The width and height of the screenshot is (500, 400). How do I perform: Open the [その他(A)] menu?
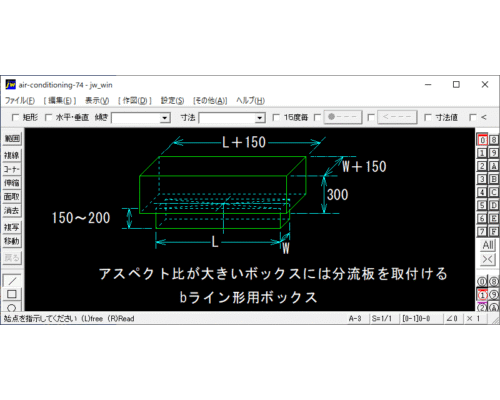coord(210,101)
